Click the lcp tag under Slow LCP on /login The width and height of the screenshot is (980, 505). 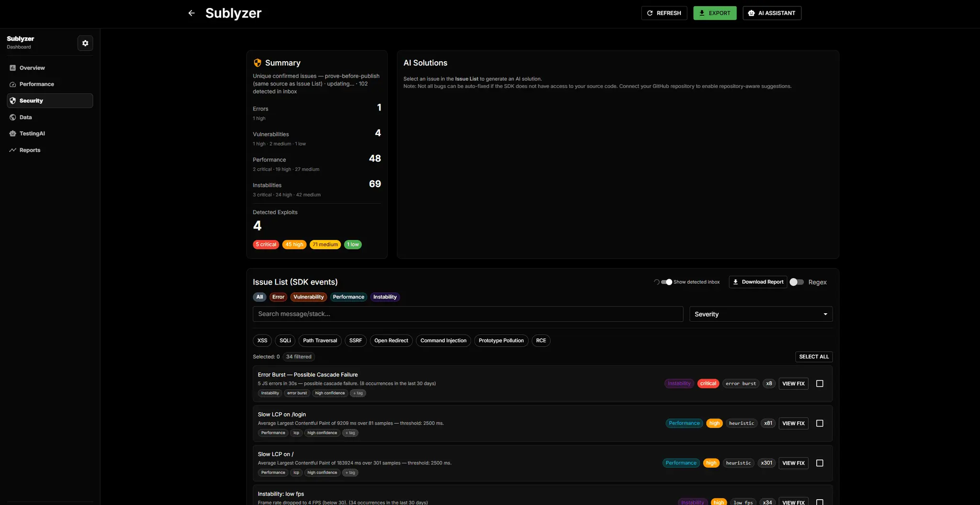point(296,433)
